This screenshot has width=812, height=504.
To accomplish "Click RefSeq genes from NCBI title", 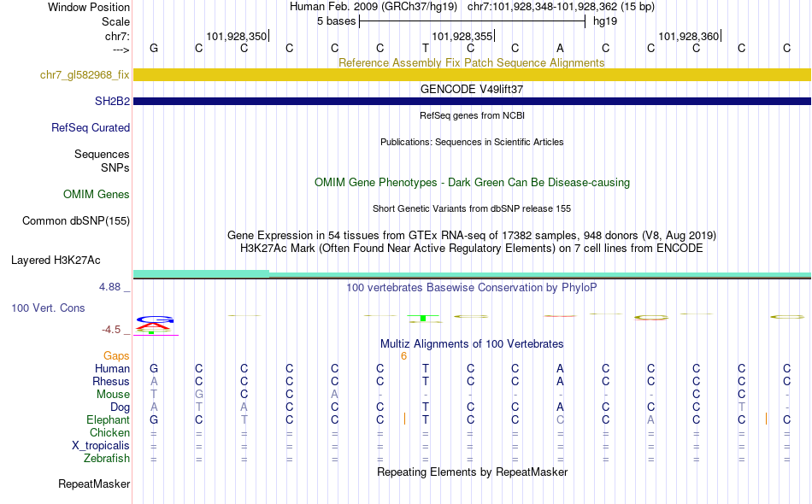I will coord(472,116).
